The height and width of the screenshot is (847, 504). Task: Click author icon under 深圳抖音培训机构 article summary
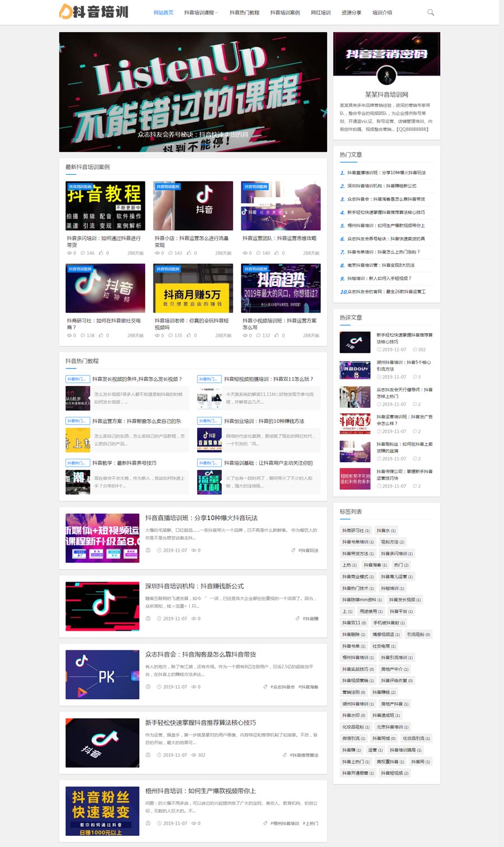[x=148, y=618]
